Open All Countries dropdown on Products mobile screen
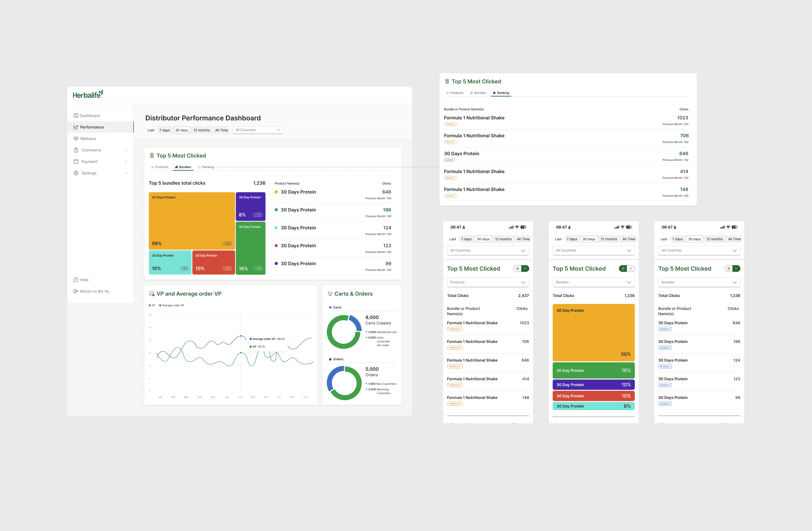 (x=488, y=250)
